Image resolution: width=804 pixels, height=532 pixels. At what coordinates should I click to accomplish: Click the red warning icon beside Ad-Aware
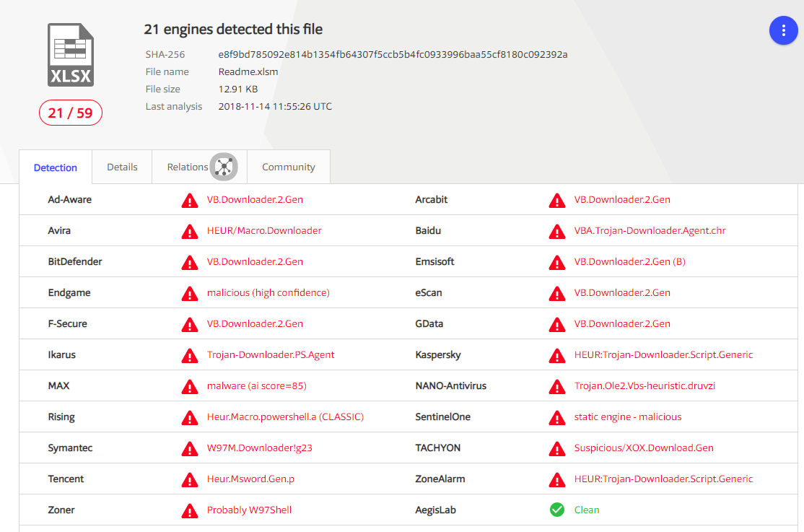[x=189, y=200]
